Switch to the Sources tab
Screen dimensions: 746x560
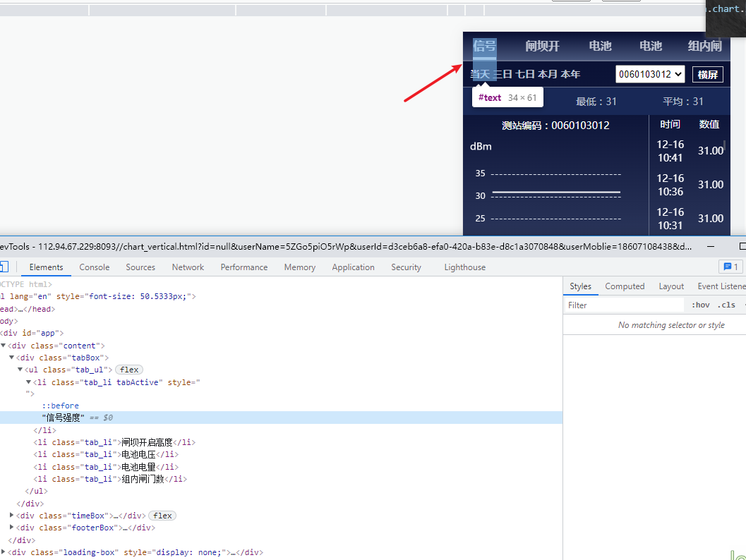point(140,267)
